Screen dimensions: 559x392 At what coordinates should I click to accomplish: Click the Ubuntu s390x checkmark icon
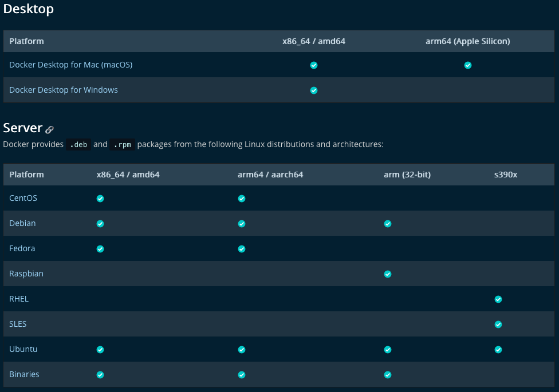pyautogui.click(x=498, y=350)
